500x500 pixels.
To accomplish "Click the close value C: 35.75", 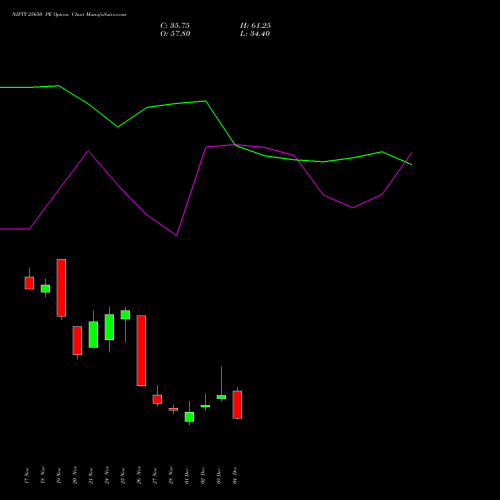I will (x=175, y=26).
